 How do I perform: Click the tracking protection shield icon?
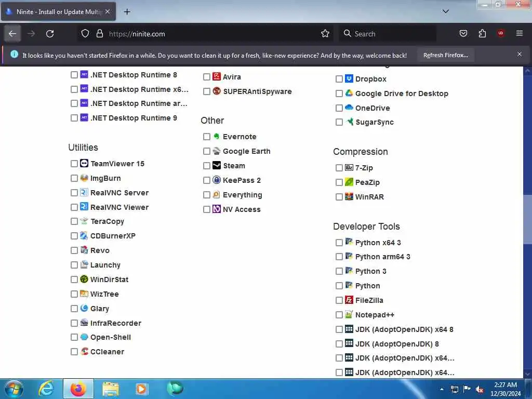(85, 34)
